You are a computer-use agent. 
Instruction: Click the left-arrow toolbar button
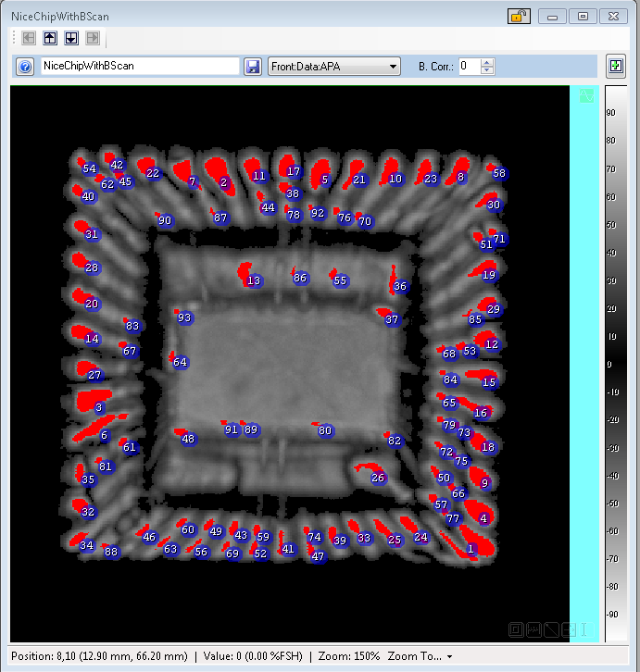tap(29, 38)
